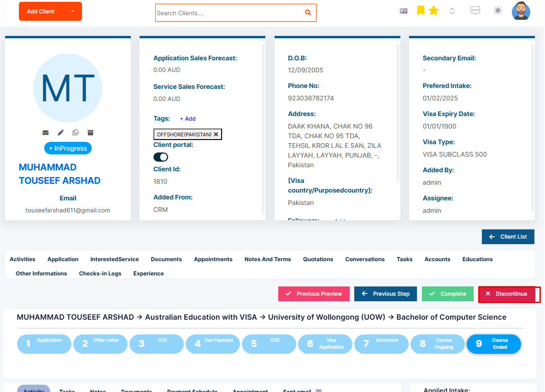Expand the Add Client dropdown arrow
This screenshot has height=392, width=545.
click(73, 12)
